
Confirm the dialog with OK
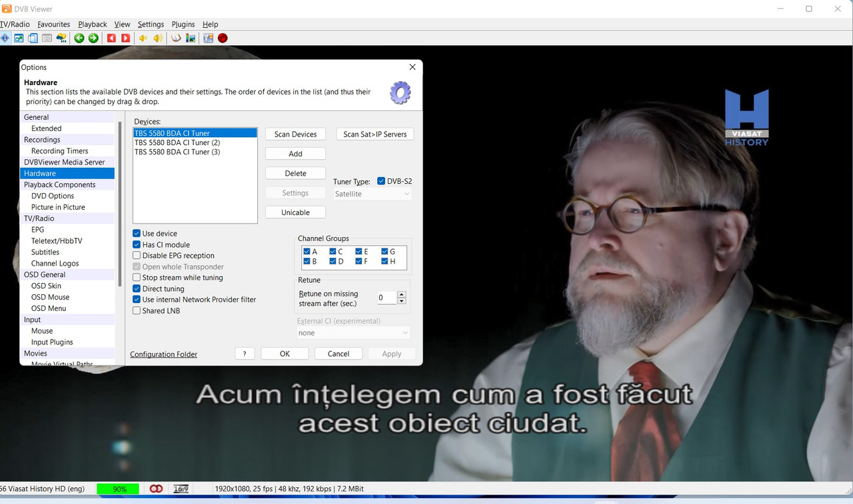pos(285,354)
